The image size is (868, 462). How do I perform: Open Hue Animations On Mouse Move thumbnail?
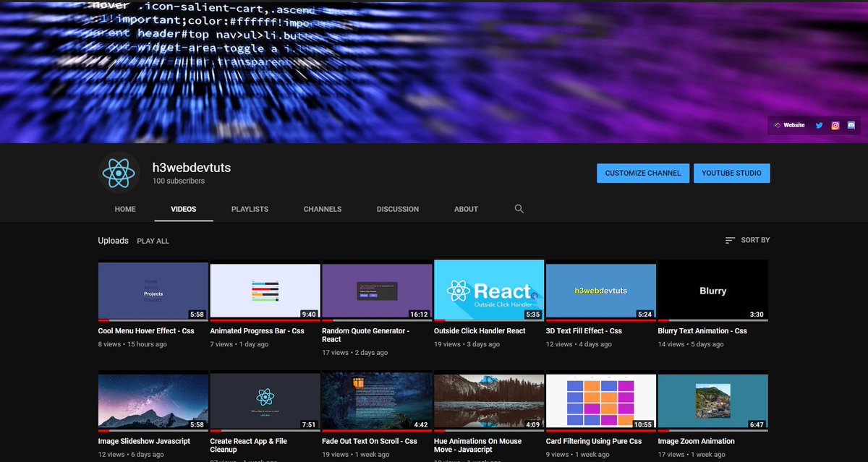[489, 402]
